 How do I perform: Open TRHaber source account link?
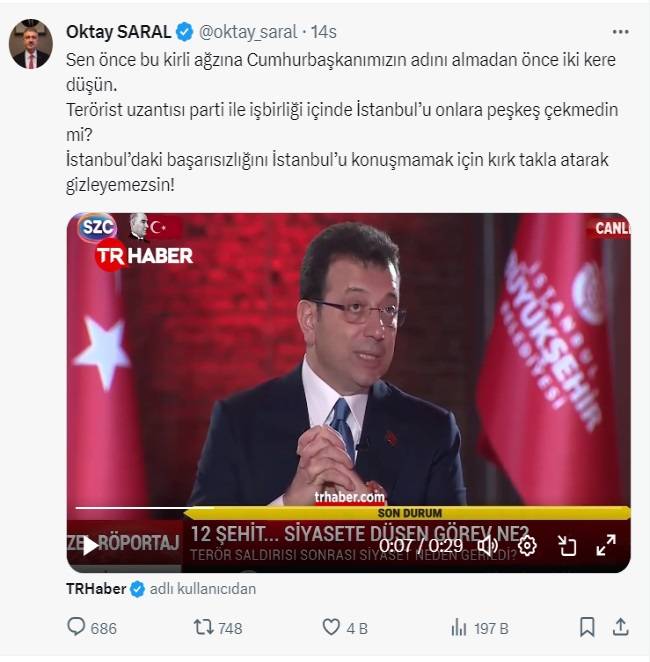96,589
